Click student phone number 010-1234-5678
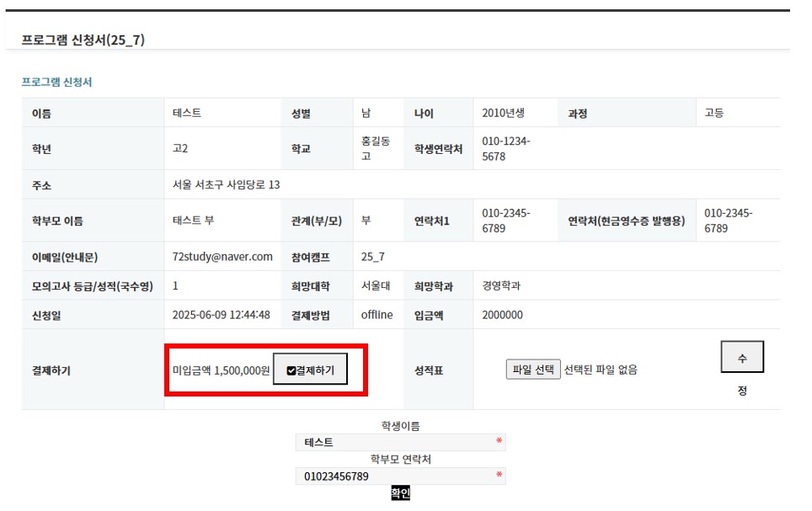 click(506, 149)
